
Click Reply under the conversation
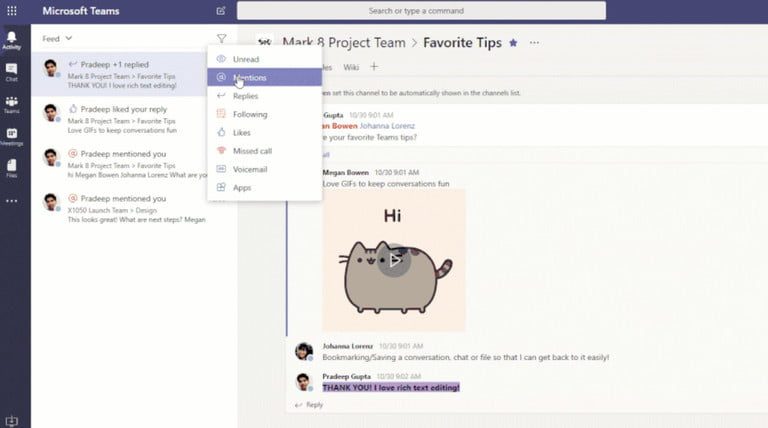pos(314,405)
